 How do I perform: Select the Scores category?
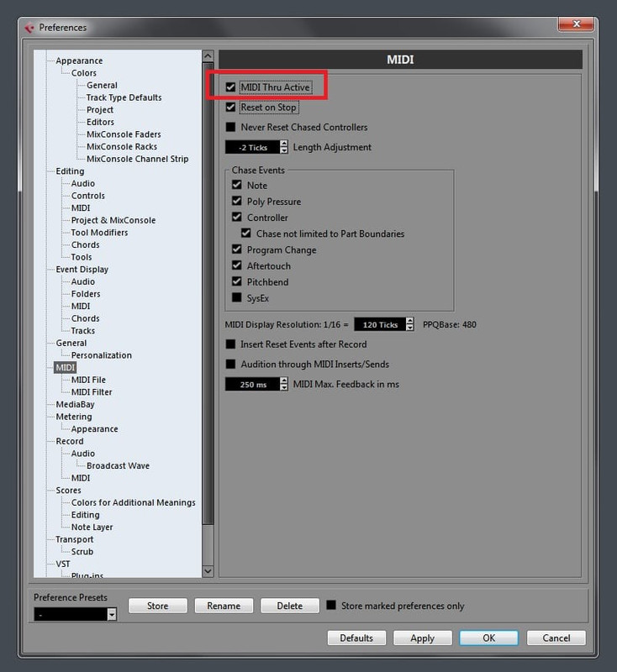[68, 490]
